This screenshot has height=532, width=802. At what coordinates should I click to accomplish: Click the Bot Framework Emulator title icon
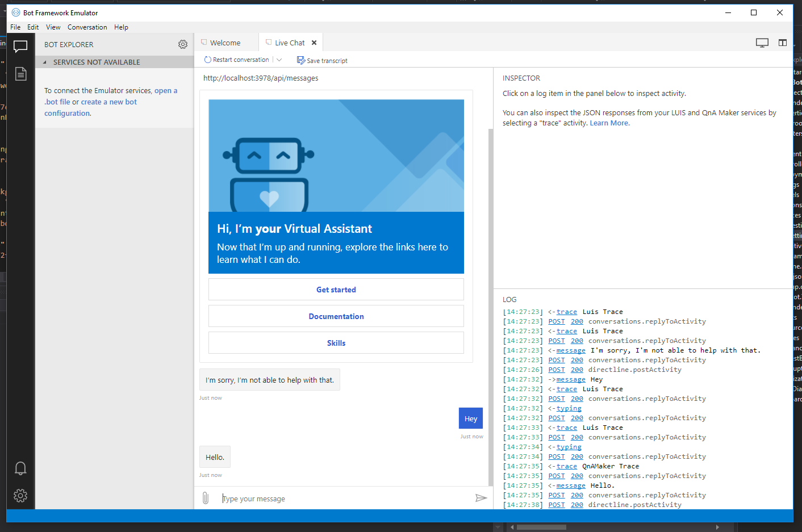pos(16,12)
